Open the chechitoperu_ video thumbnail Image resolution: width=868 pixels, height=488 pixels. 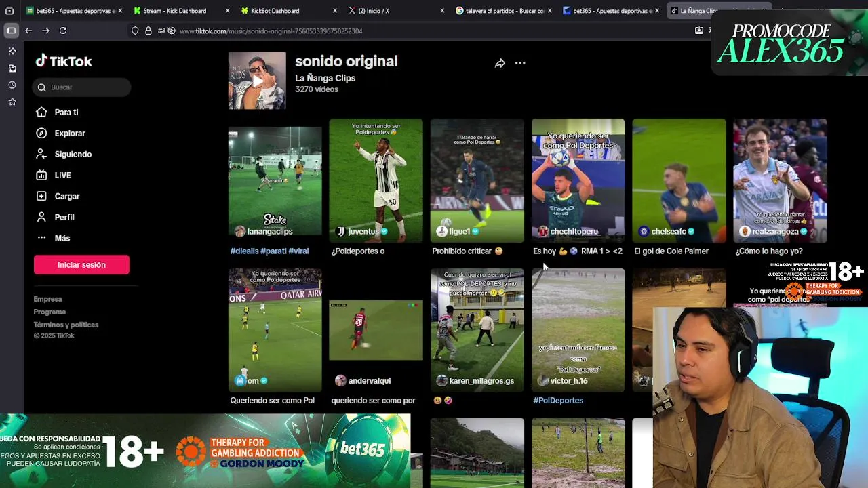(578, 181)
